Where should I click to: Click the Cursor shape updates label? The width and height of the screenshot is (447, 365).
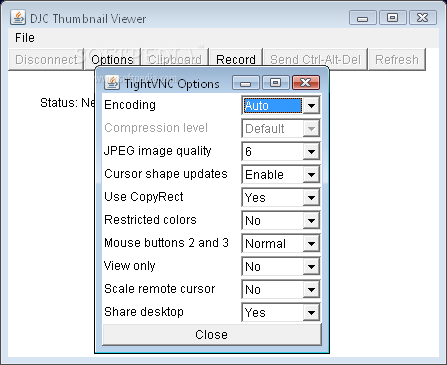tap(166, 174)
